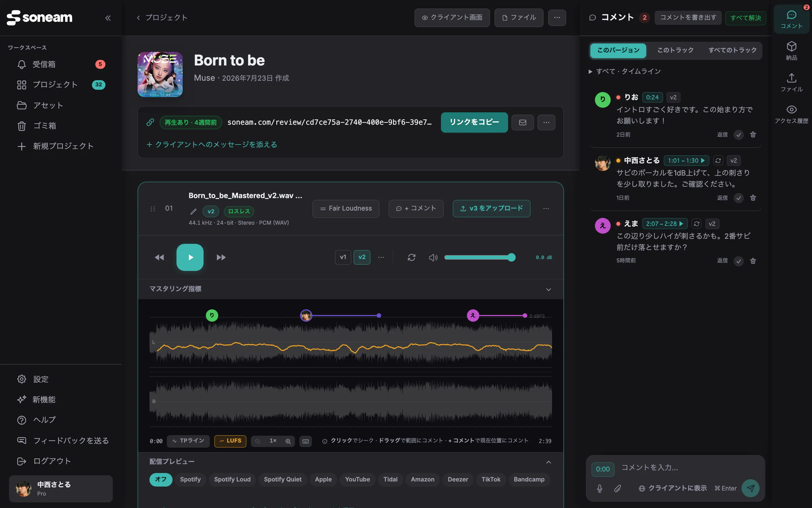Open more options next to v2 version button

pyautogui.click(x=381, y=257)
